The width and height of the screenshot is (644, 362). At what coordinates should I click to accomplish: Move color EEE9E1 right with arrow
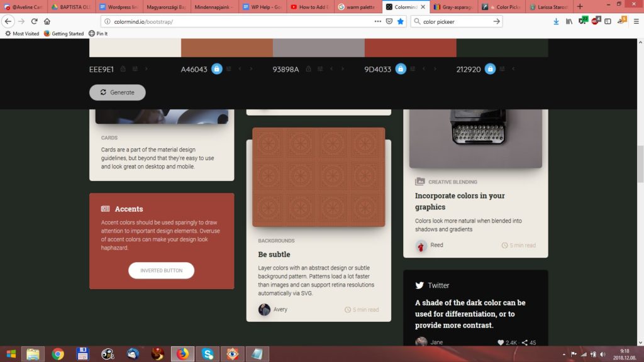click(146, 69)
